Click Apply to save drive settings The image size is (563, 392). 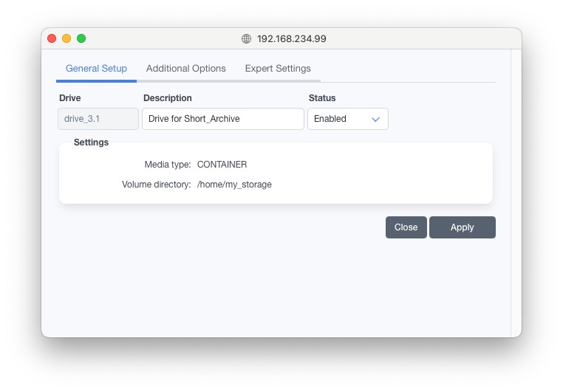point(462,227)
